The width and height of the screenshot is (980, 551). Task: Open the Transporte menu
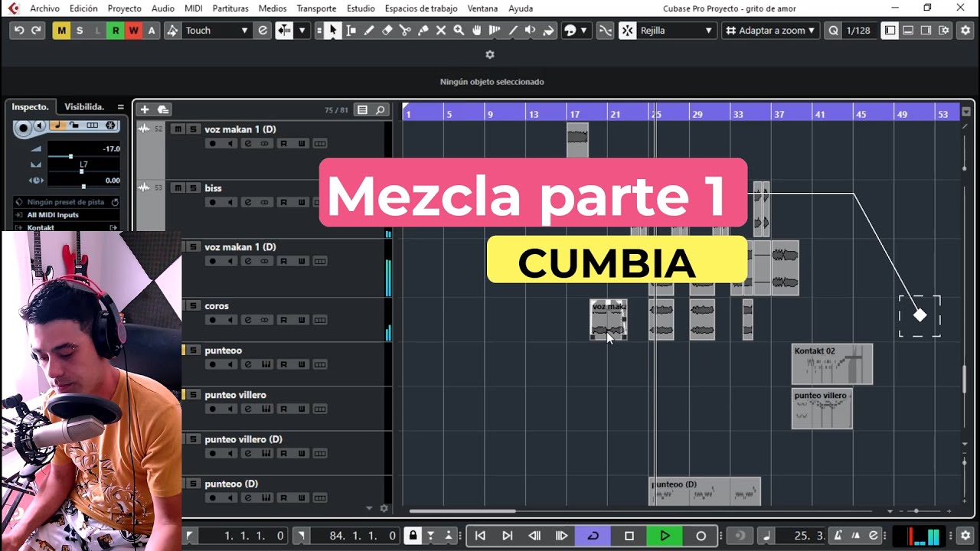316,8
